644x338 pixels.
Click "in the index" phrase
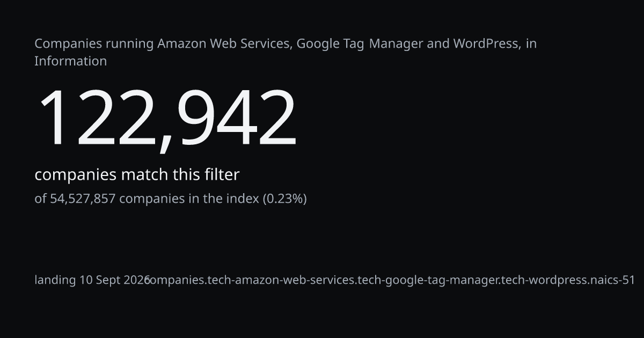tap(223, 199)
